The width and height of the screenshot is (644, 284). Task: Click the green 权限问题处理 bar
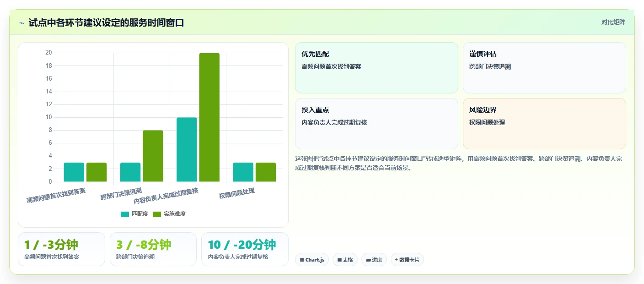[x=266, y=172]
